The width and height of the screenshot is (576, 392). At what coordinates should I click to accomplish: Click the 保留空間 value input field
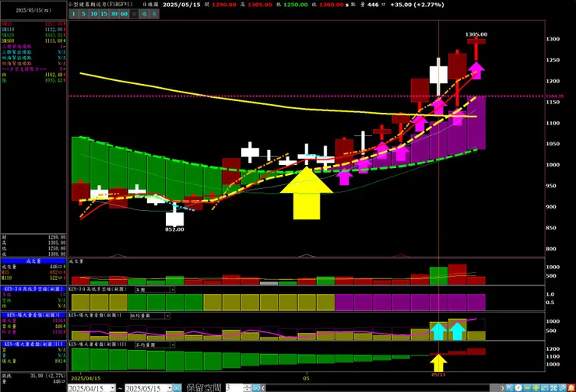pos(234,388)
